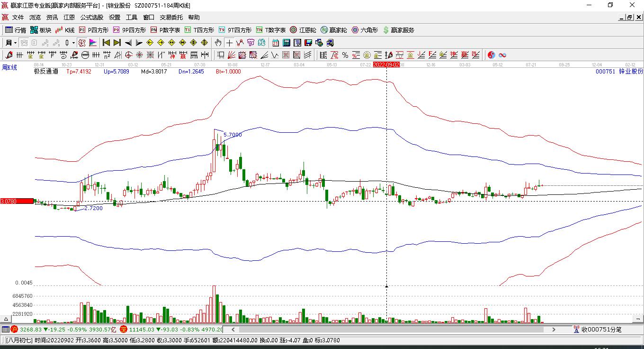Open the T四方形 tool
Image resolution: width=644 pixels, height=349 pixels.
(x=199, y=30)
